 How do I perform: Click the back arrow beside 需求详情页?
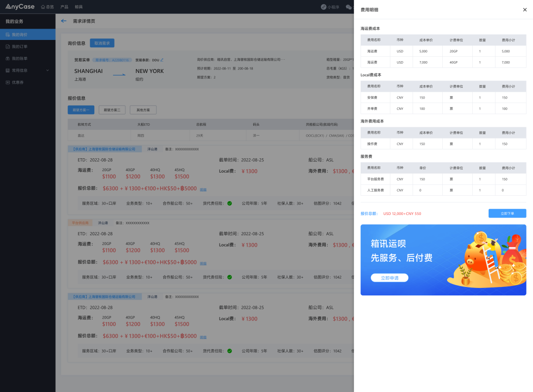tap(64, 21)
